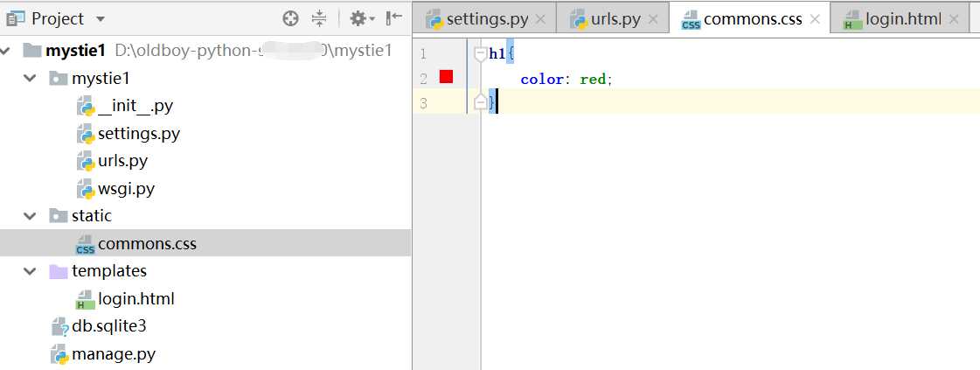Image resolution: width=980 pixels, height=370 pixels.
Task: Close the urls.py tab
Action: tap(653, 19)
